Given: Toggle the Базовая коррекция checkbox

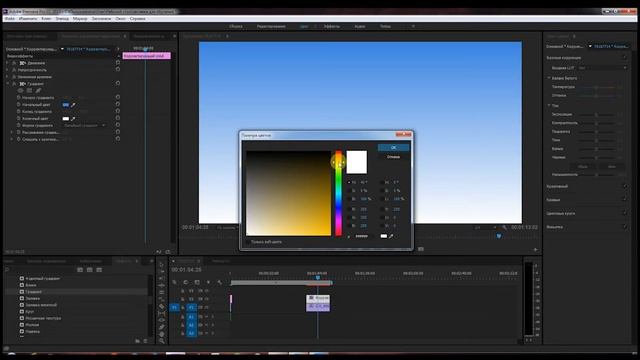Looking at the screenshot, I should [625, 58].
